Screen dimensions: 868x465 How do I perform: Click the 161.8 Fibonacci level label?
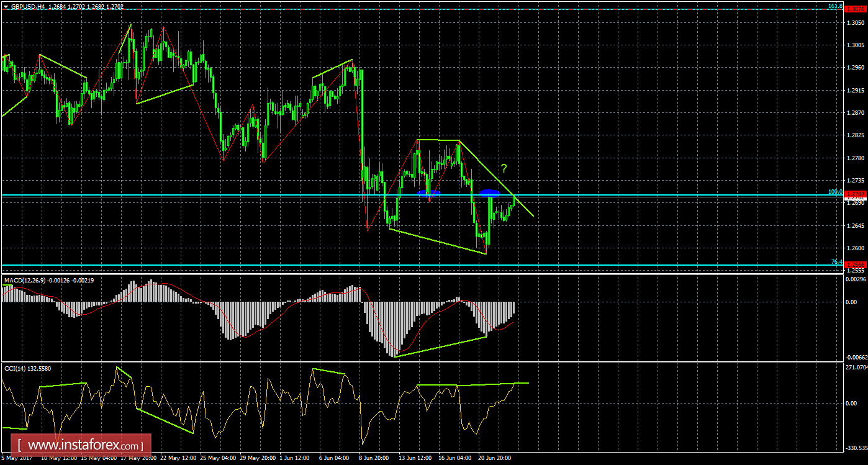point(835,6)
